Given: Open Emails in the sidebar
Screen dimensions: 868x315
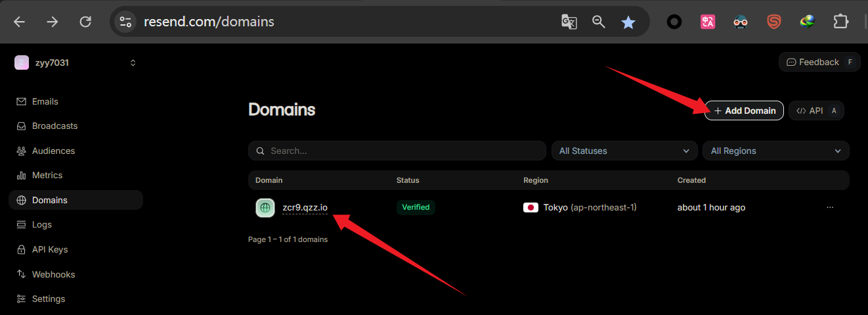Looking at the screenshot, I should 76,101.
